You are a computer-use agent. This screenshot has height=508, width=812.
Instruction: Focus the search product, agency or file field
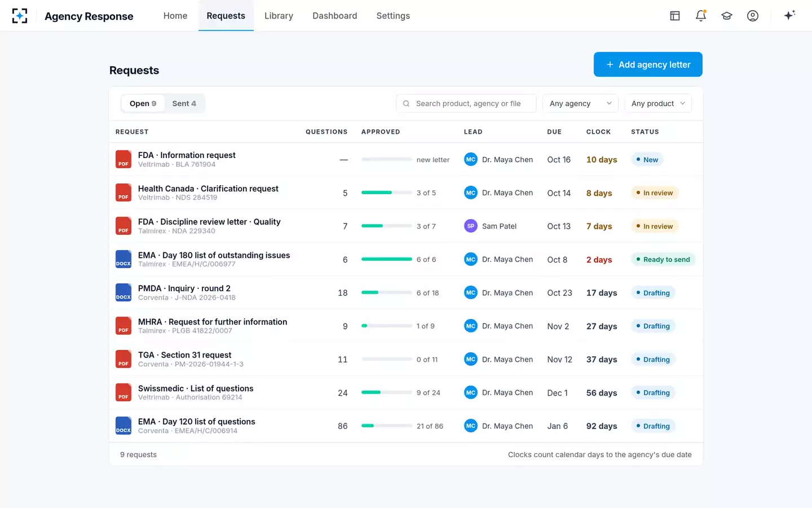click(466, 103)
